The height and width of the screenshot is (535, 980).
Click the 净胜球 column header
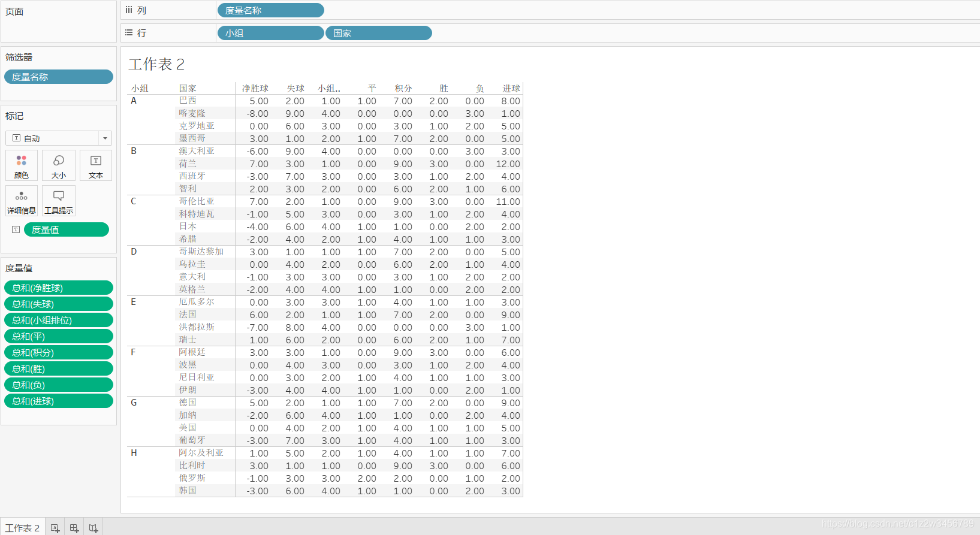click(x=255, y=88)
